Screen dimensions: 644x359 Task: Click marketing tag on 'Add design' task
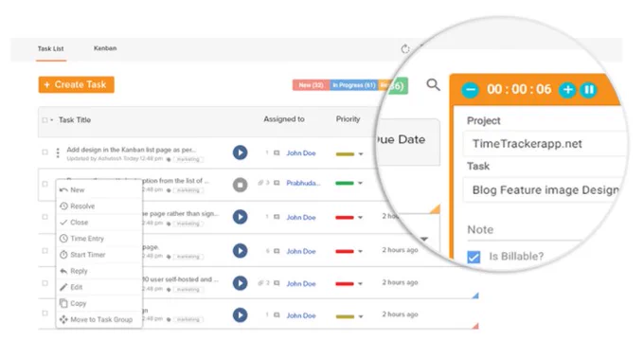coord(188,159)
